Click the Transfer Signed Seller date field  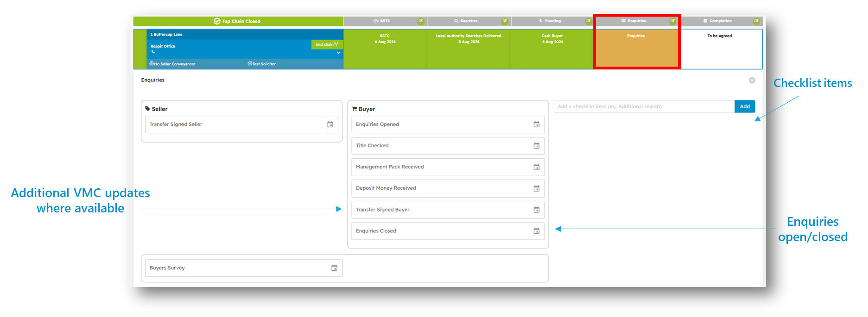pos(241,124)
